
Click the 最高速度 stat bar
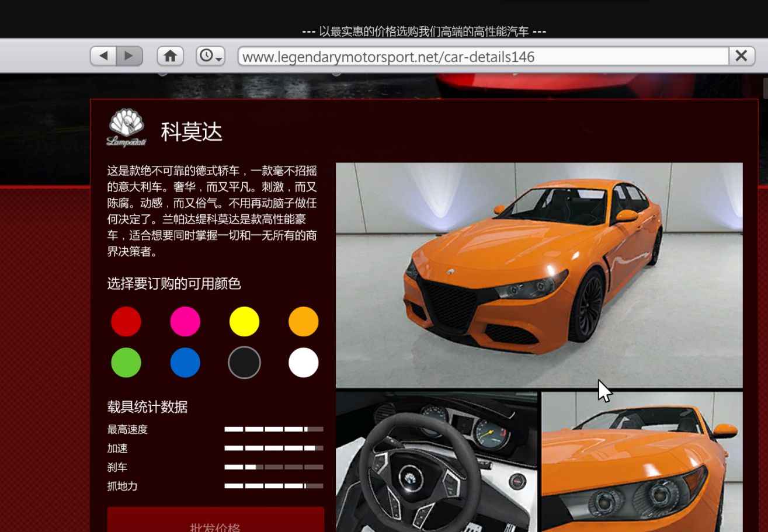274,429
